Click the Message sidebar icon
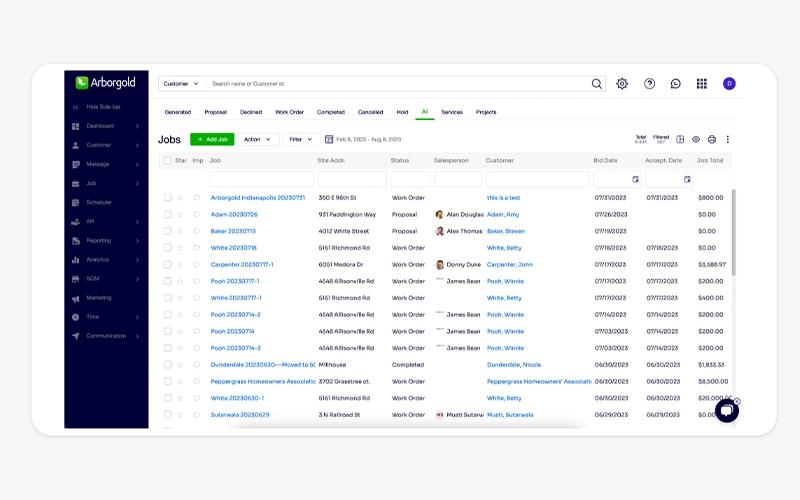 76,164
